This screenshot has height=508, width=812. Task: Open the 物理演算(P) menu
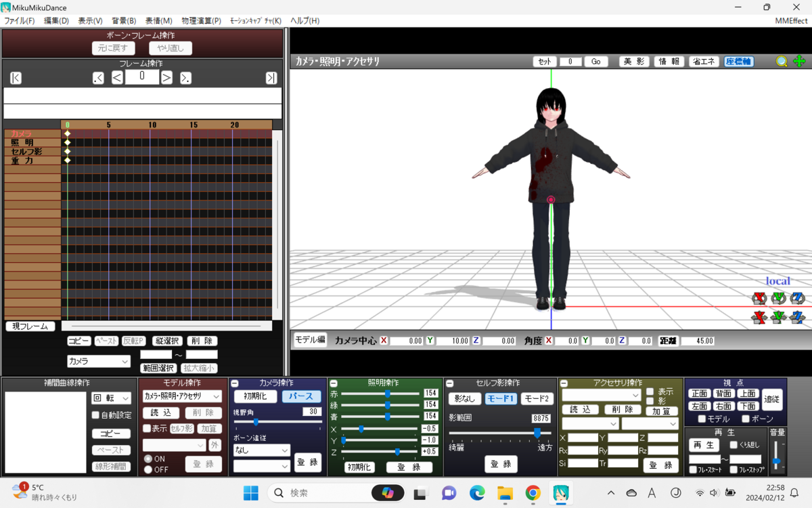tap(201, 21)
